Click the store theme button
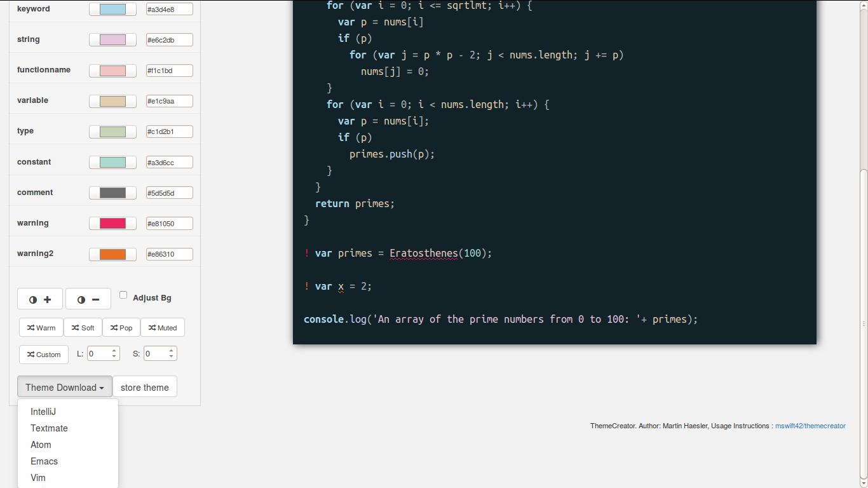868x488 pixels. tap(144, 386)
